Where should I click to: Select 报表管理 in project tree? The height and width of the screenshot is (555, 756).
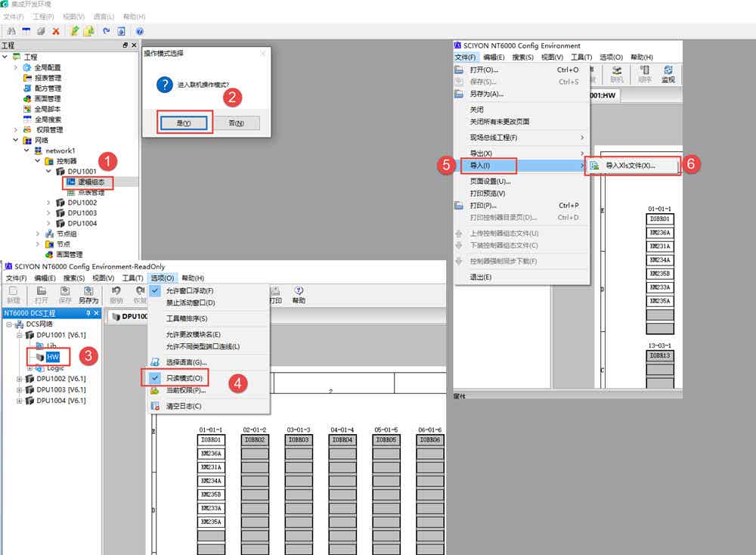tap(48, 78)
